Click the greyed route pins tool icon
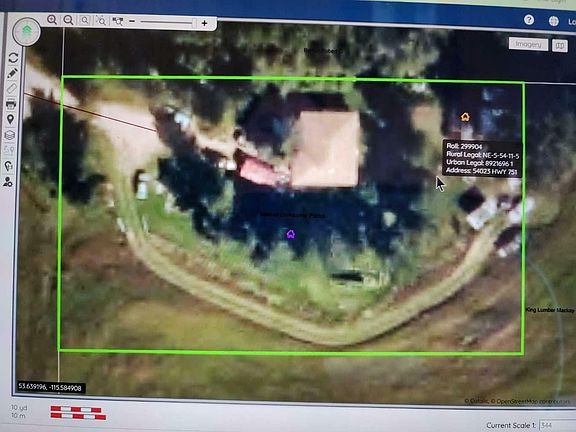 coord(9,150)
